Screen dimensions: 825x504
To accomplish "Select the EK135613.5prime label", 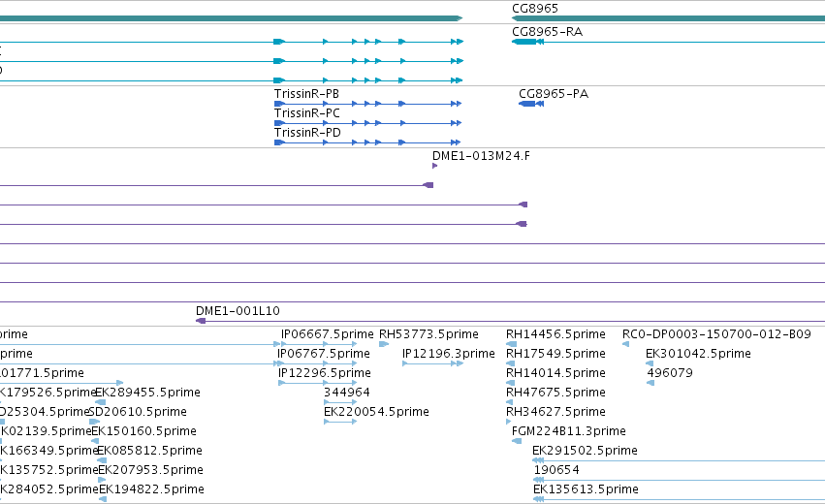I will click(x=586, y=490).
